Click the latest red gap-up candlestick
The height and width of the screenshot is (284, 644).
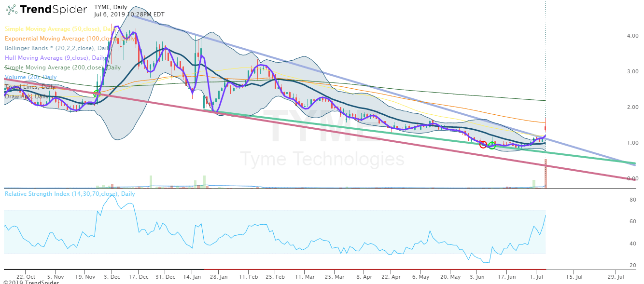click(x=545, y=128)
